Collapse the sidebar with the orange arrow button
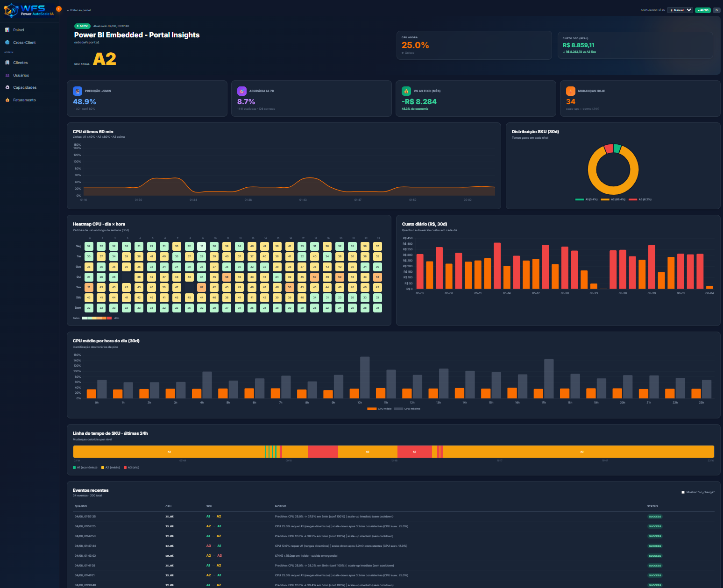The width and height of the screenshot is (723, 588). (59, 9)
